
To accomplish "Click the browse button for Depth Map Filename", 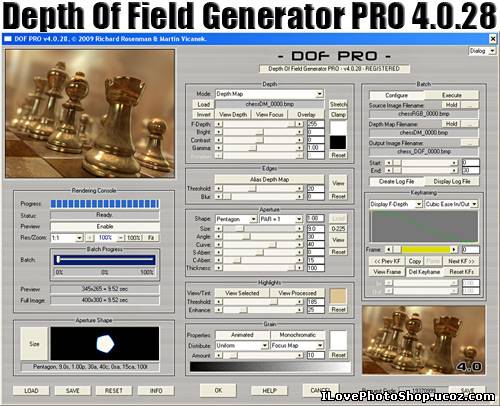I will (x=470, y=124).
